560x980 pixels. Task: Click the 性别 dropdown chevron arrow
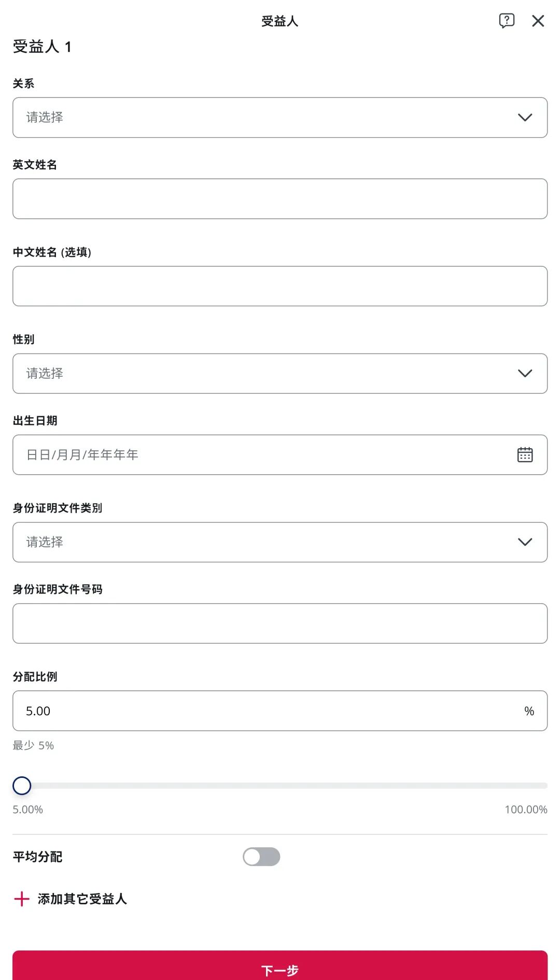click(x=525, y=374)
